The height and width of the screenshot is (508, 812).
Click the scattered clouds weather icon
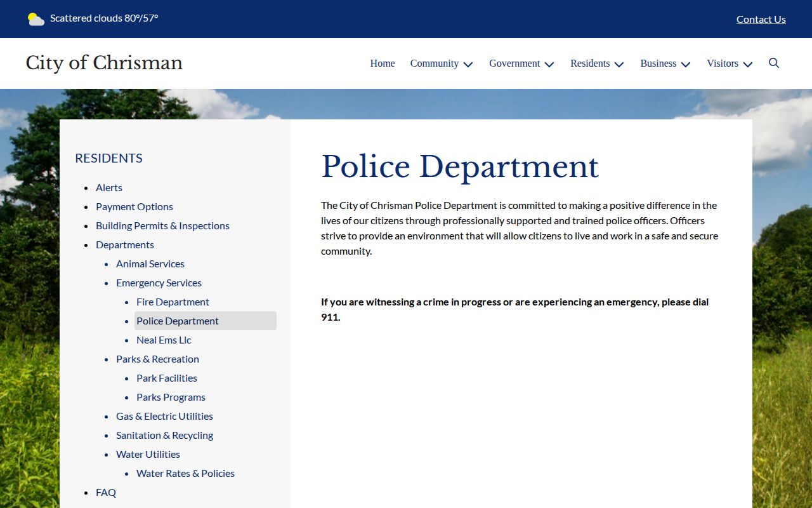(36, 19)
